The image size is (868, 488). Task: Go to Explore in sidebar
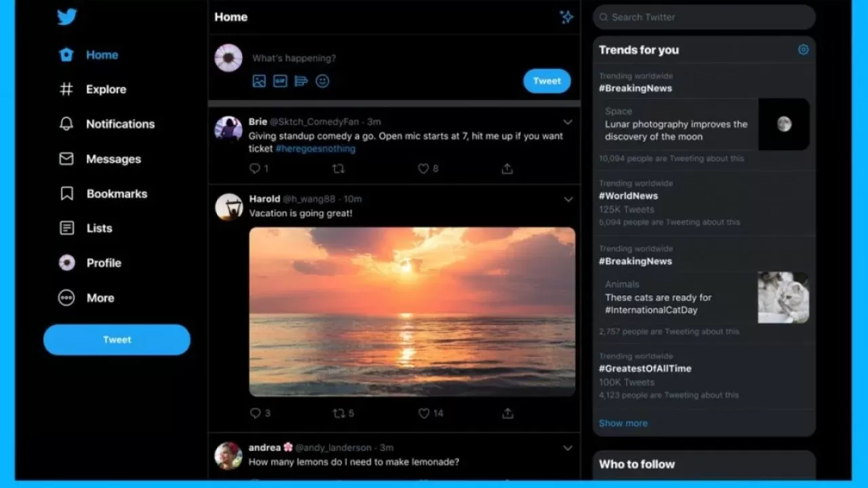coord(105,90)
